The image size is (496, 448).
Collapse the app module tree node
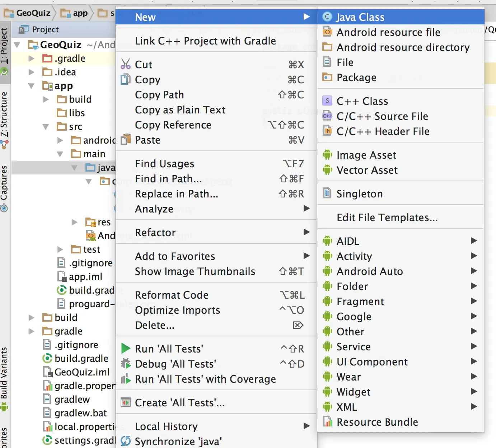click(x=32, y=86)
